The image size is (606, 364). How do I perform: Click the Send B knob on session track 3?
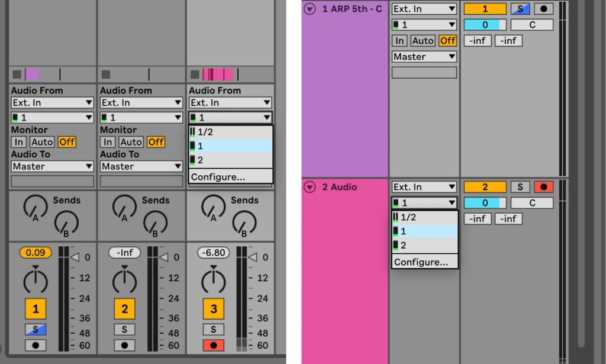244,223
